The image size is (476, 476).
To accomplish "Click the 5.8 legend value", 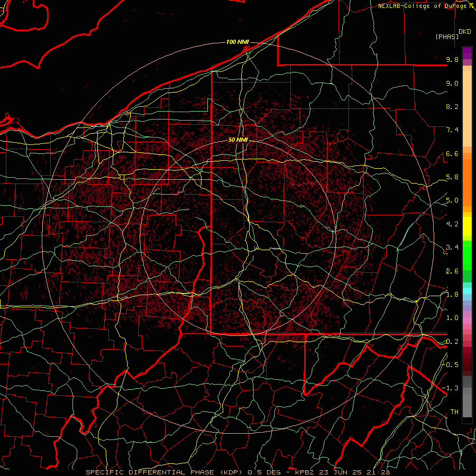I will click(452, 177).
